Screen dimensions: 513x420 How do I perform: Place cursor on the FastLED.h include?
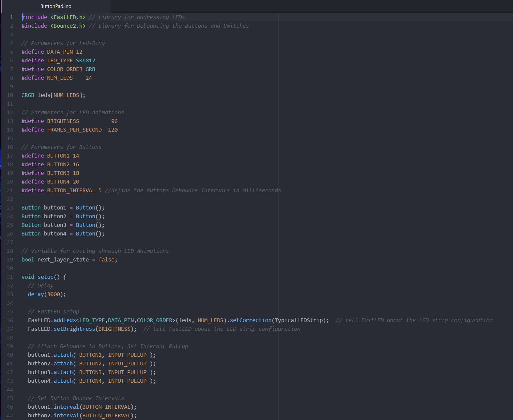(68, 17)
